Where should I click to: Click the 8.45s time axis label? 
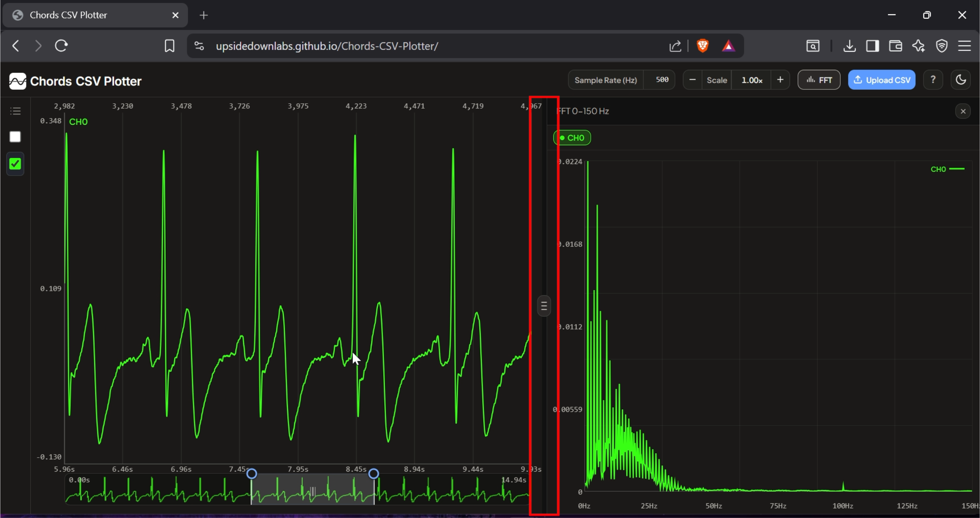point(356,469)
